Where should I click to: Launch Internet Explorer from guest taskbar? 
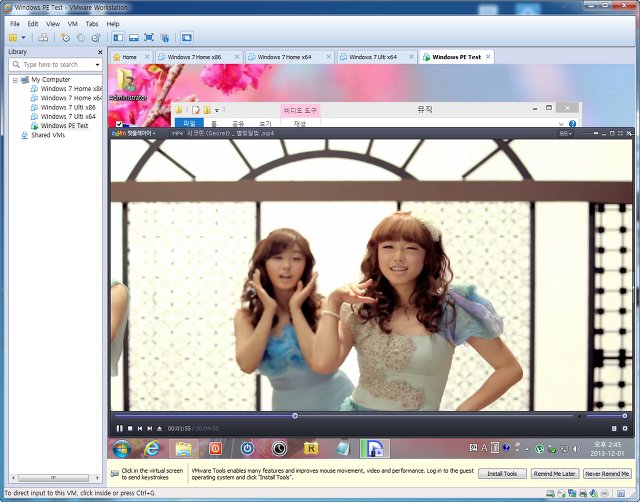[x=152, y=449]
